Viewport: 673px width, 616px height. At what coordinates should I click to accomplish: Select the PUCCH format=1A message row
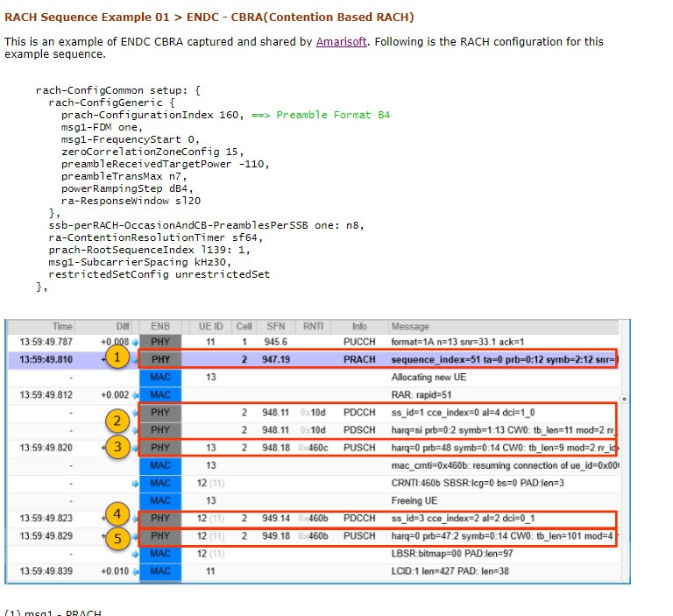click(x=456, y=342)
